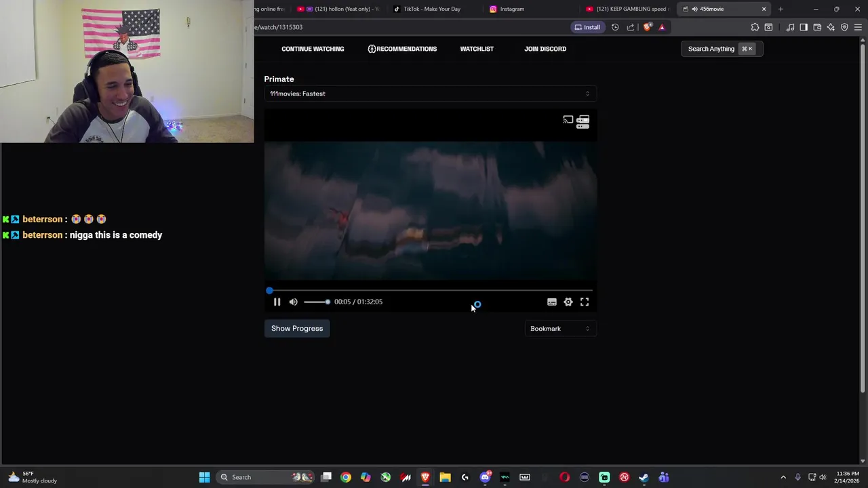Image resolution: width=868 pixels, height=488 pixels.
Task: Open Leo AI sparkle icon
Action: click(831, 27)
